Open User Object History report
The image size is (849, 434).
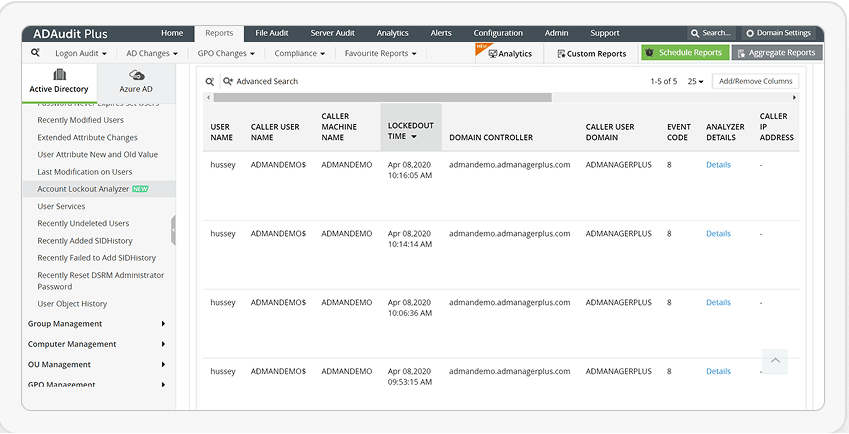pyautogui.click(x=72, y=304)
